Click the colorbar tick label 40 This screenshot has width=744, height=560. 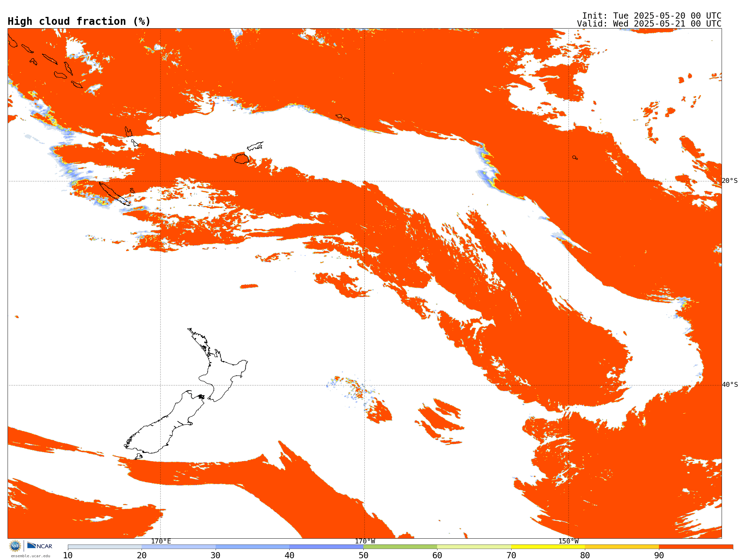289,556
